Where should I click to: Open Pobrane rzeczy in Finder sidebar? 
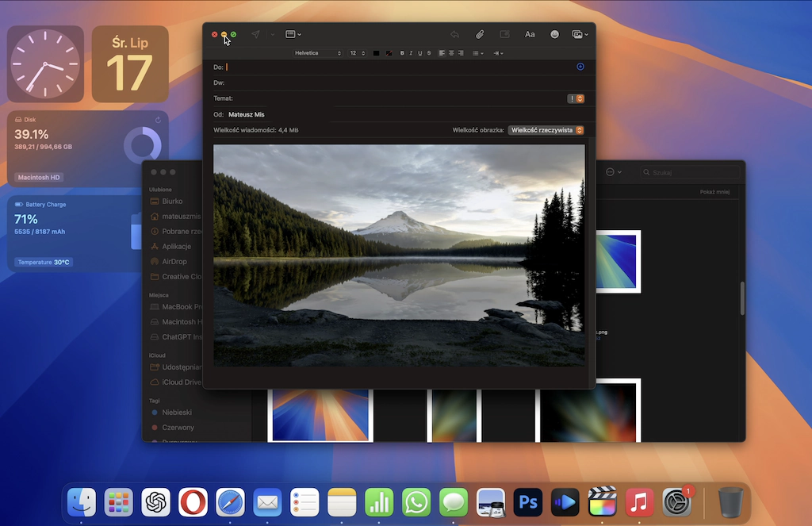point(175,231)
